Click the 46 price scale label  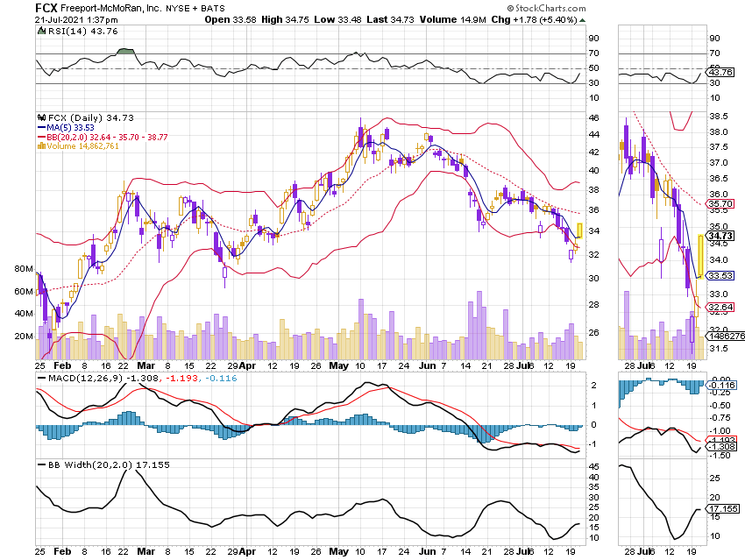click(594, 117)
